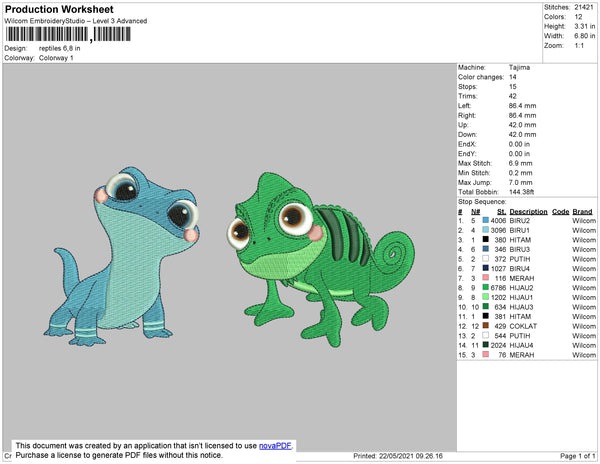This screenshot has height=464, width=600.
Task: Select the MERAH pink swatch in row 7
Action: point(486,278)
